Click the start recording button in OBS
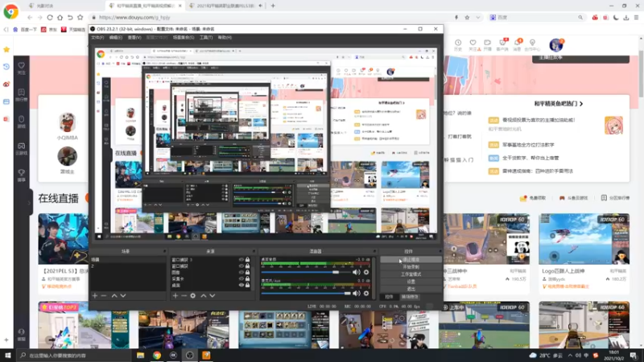The width and height of the screenshot is (644, 362). coord(411,267)
